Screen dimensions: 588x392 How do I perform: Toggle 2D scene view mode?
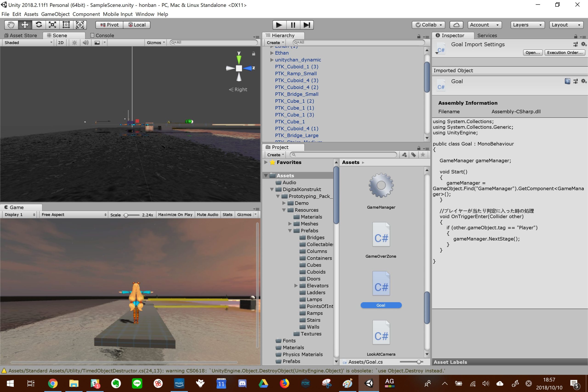click(61, 42)
